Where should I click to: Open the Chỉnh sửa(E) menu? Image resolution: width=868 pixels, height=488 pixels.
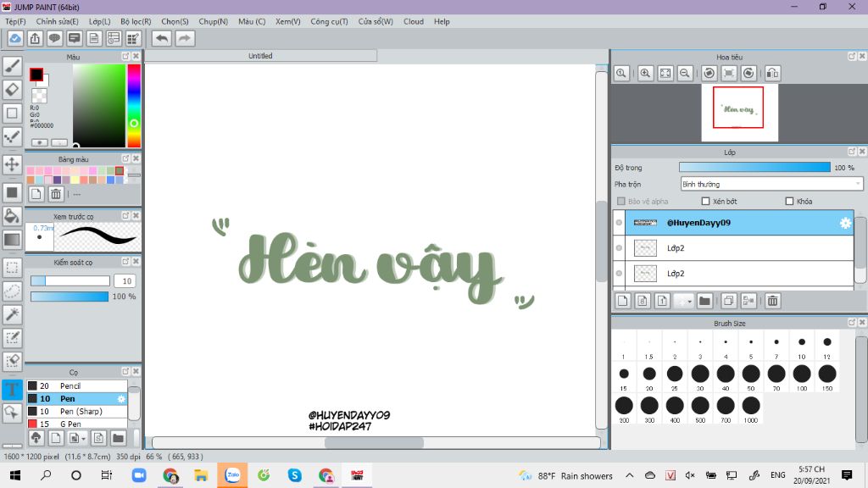58,21
